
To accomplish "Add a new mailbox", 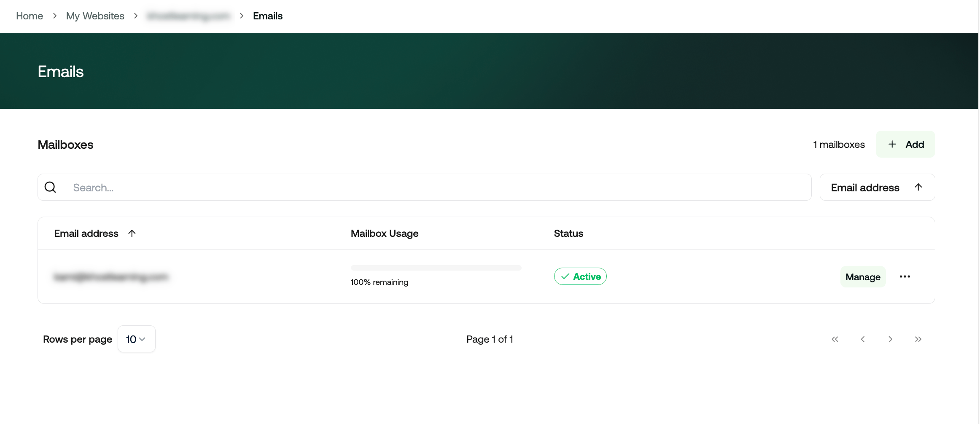I will [x=905, y=144].
